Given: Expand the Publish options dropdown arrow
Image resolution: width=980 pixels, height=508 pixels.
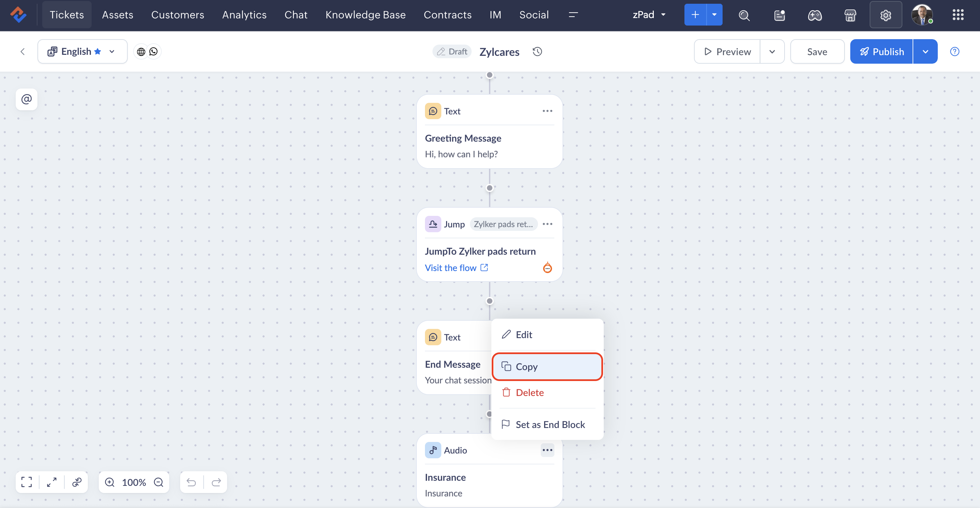Looking at the screenshot, I should [x=925, y=51].
